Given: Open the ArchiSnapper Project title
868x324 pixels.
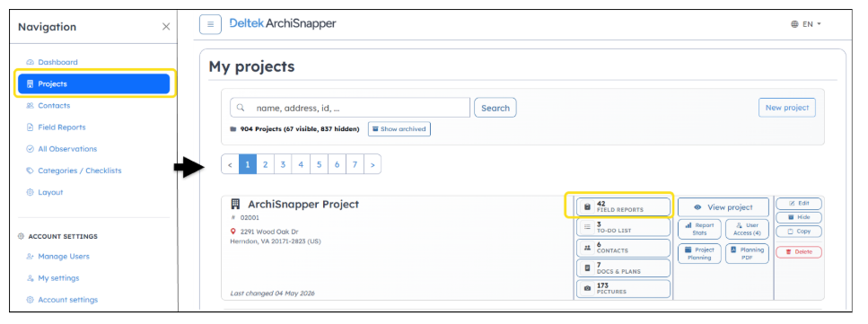Looking at the screenshot, I should 303,204.
